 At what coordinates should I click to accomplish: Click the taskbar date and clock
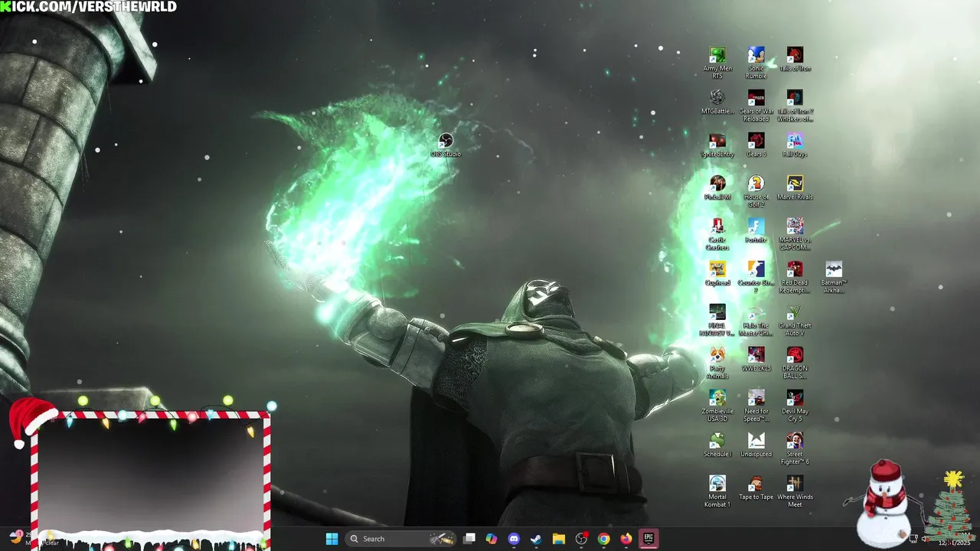coord(954,539)
